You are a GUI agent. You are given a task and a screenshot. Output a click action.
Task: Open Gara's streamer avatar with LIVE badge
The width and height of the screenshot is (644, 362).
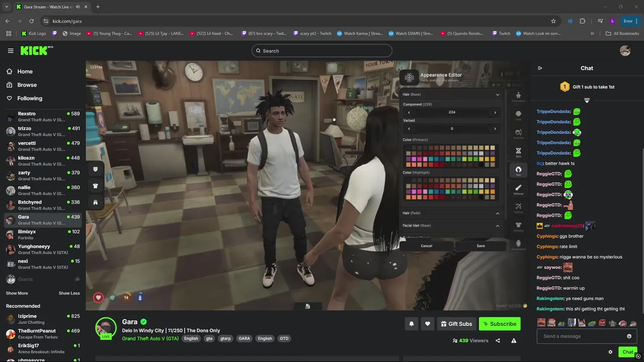[106, 328]
